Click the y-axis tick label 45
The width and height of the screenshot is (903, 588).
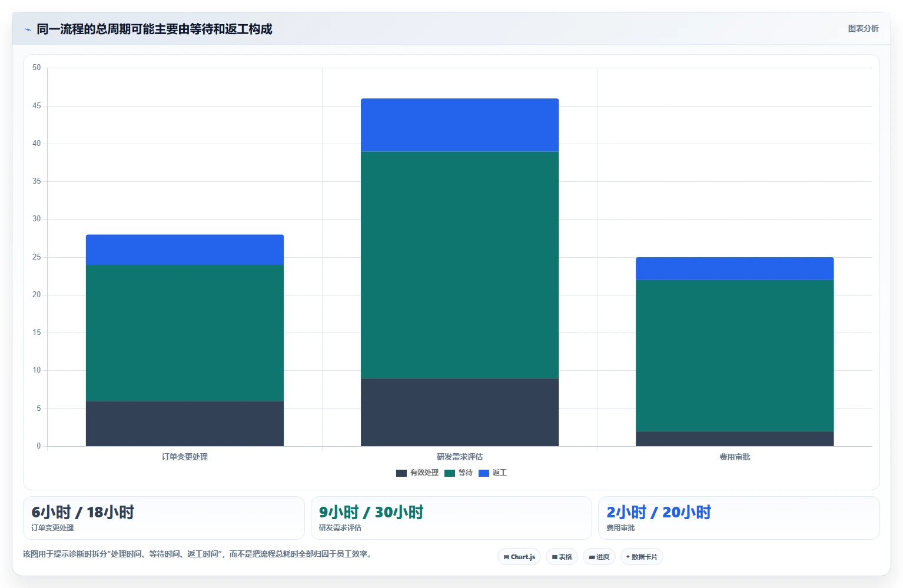(36, 106)
